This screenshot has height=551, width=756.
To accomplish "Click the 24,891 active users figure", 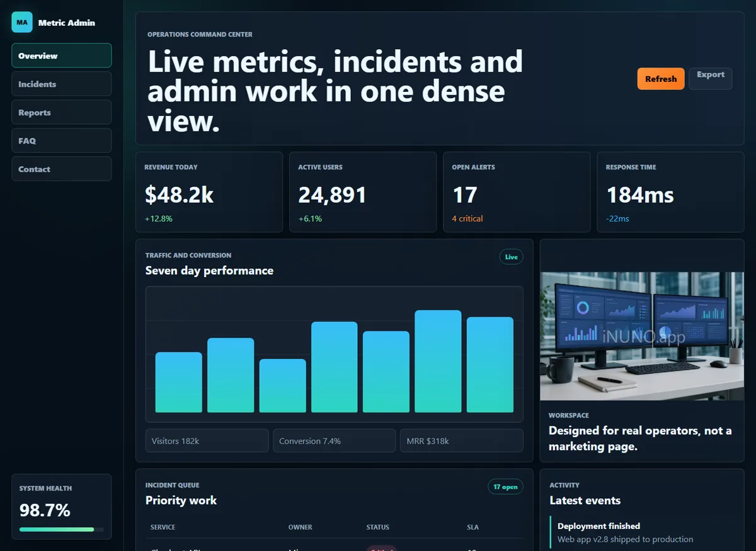I will tap(332, 195).
